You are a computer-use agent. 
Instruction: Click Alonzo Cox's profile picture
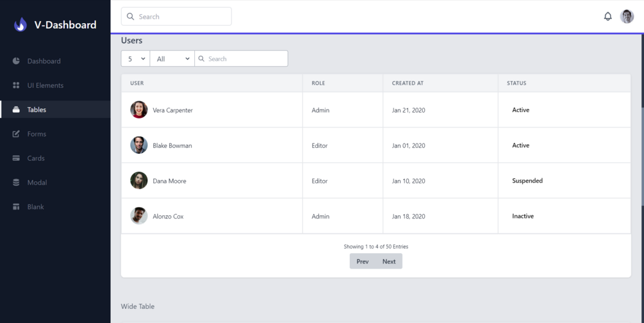pyautogui.click(x=139, y=216)
